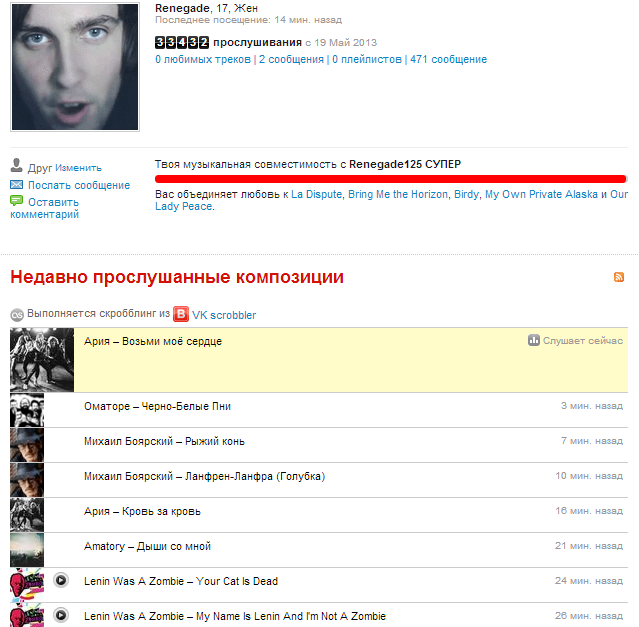Click the friend silhouette icon
This screenshot has width=639, height=627.
pyautogui.click(x=16, y=165)
